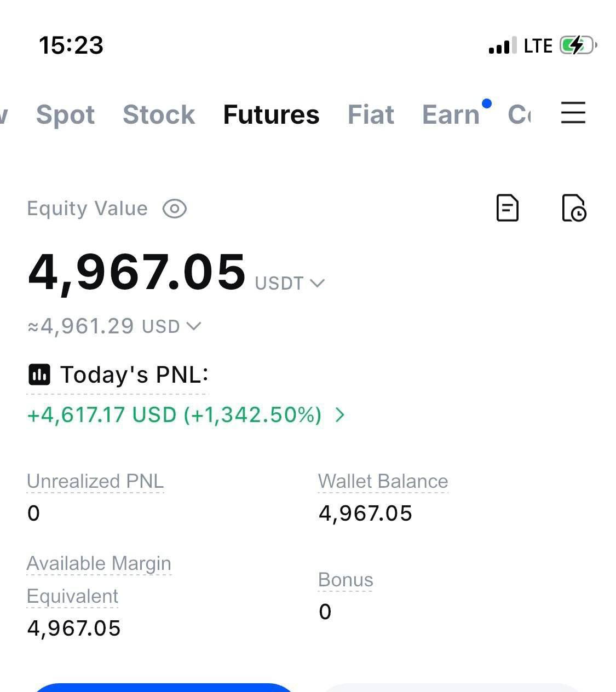Select the Earn tab
The width and height of the screenshot is (616, 692).
[451, 114]
